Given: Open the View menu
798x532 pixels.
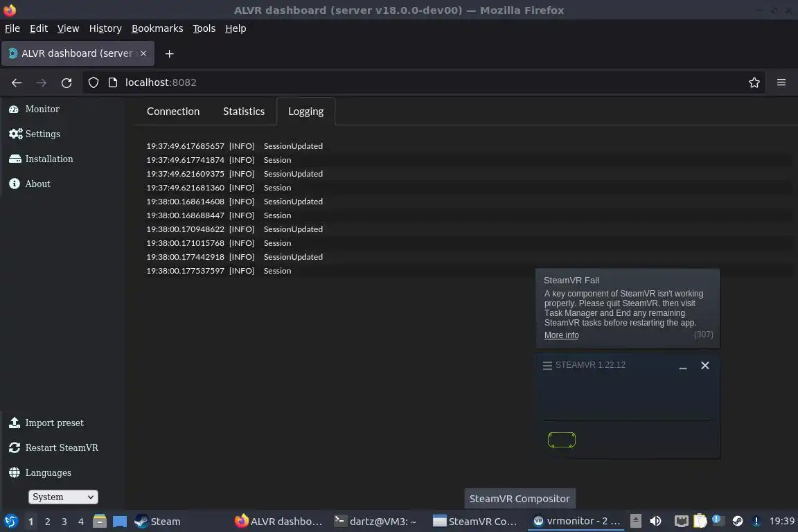Looking at the screenshot, I should click(68, 28).
